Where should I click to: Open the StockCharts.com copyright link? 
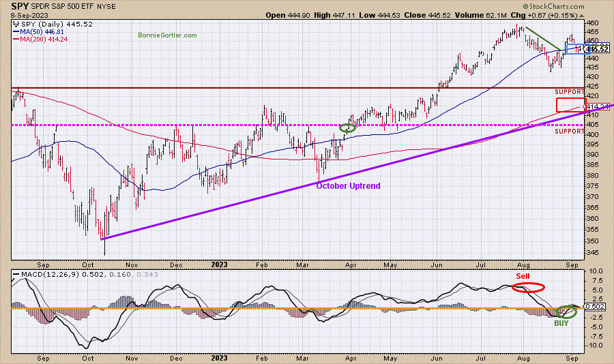pos(553,6)
